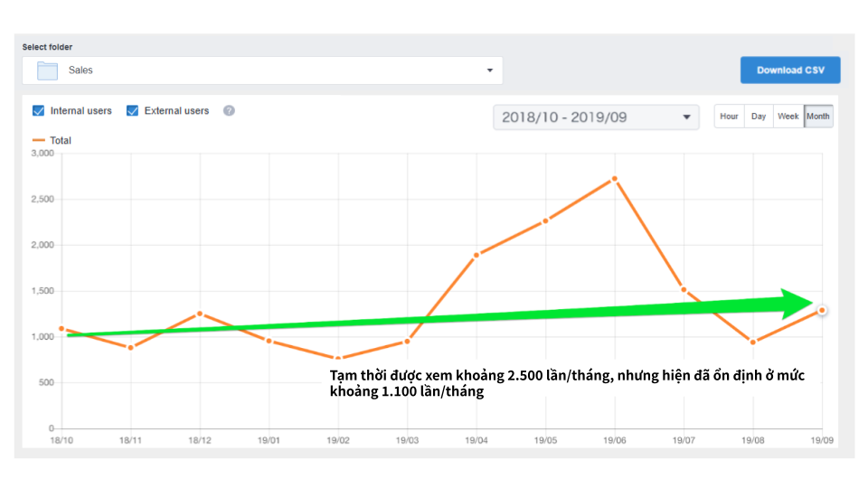Click the help question mark icon
The width and height of the screenshot is (868, 488).
(x=229, y=111)
